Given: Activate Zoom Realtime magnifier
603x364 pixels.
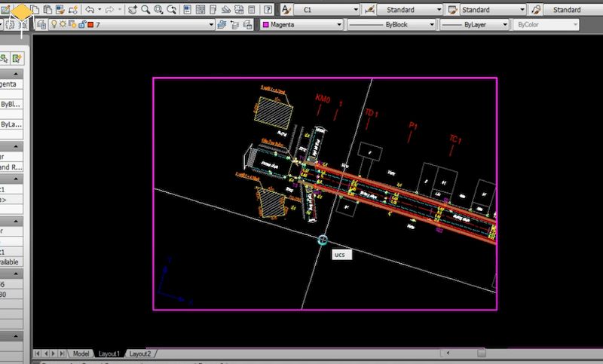Looking at the screenshot, I should pos(145,9).
